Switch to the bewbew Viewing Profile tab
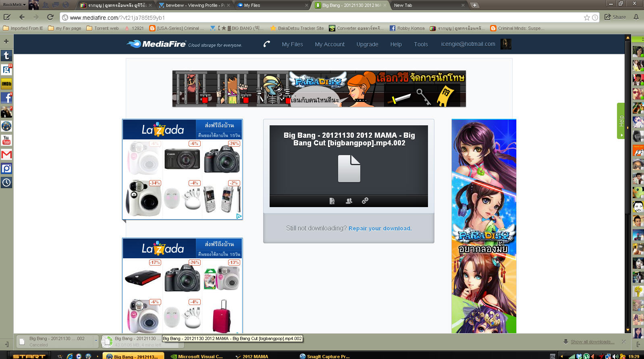Viewport: 644px width, 359px height. click(x=195, y=5)
